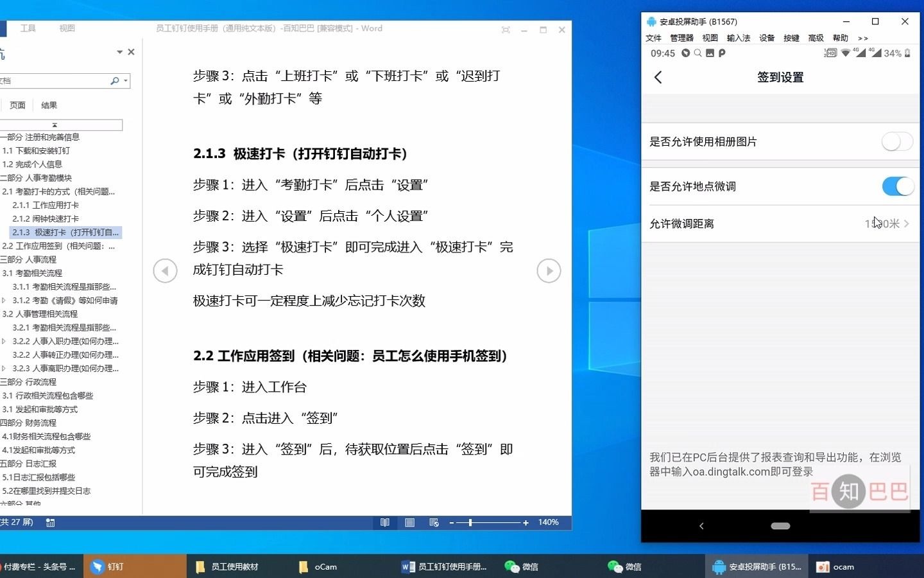The height and width of the screenshot is (578, 924).
Task: Expand 3.2.2 人事入职办理 heading
Action: coord(4,342)
